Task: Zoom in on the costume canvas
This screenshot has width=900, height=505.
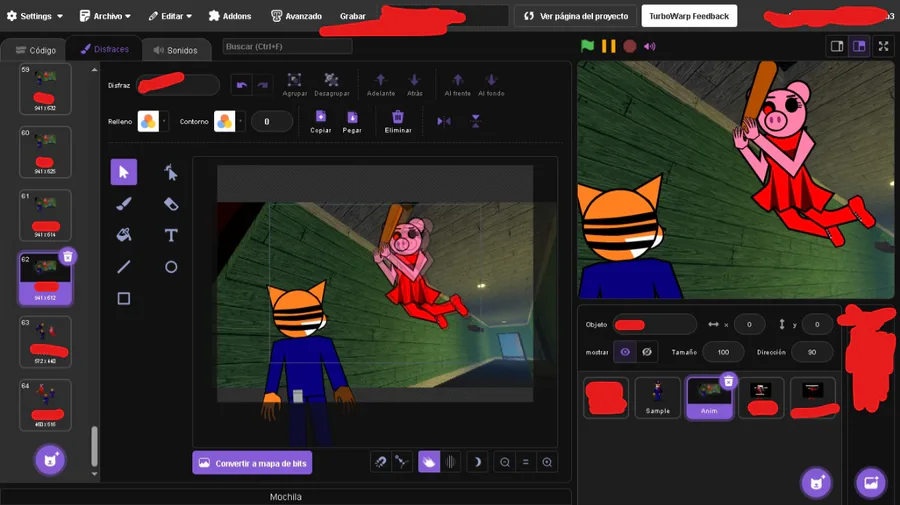Action: [547, 462]
